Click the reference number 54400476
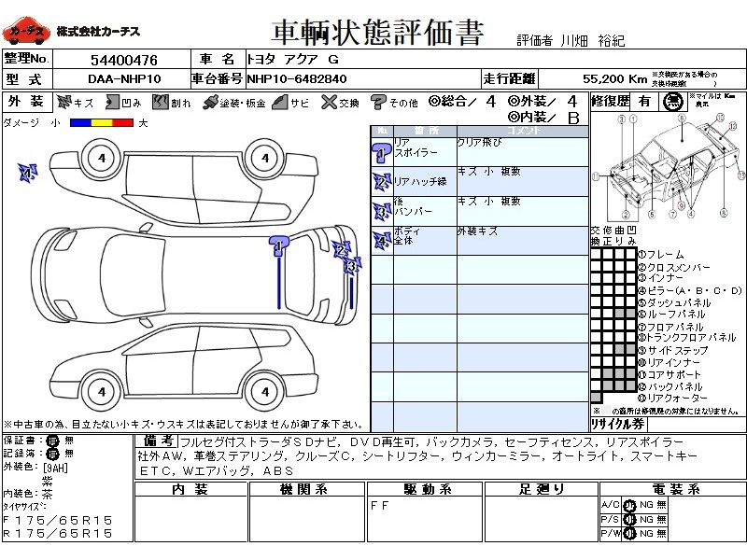 point(124,61)
